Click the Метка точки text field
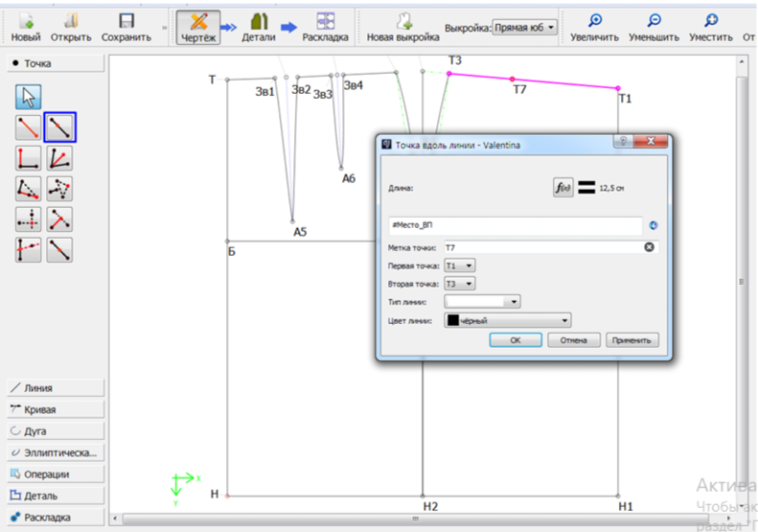Image resolution: width=758 pixels, height=532 pixels. coord(551,247)
